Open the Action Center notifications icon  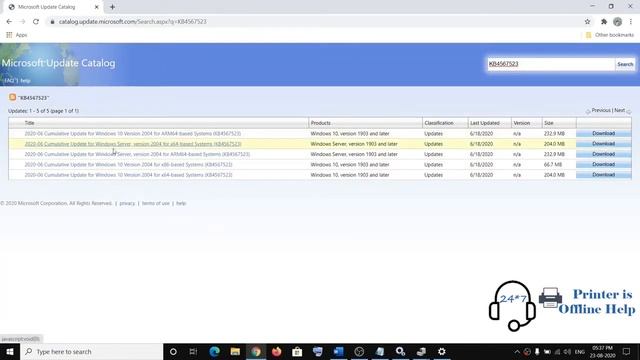[x=627, y=351]
